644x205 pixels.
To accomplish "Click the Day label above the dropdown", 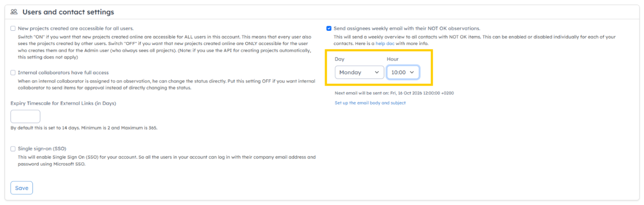I will click(x=340, y=59).
